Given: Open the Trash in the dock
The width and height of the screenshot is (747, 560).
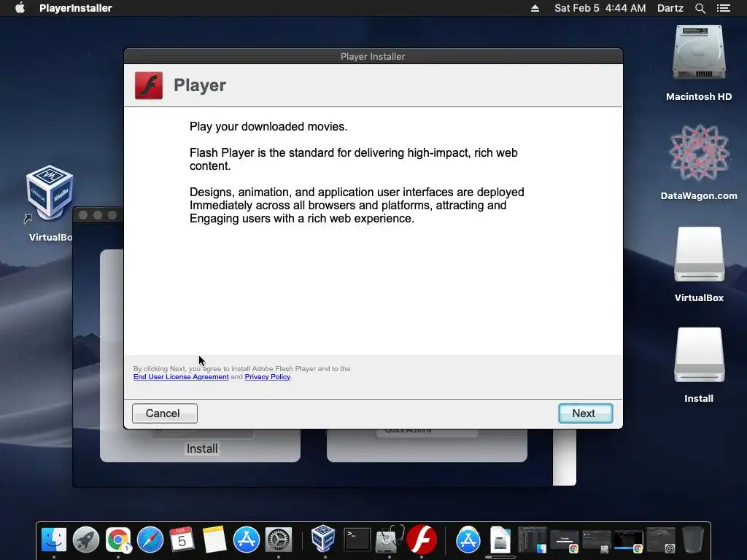Looking at the screenshot, I should (693, 540).
